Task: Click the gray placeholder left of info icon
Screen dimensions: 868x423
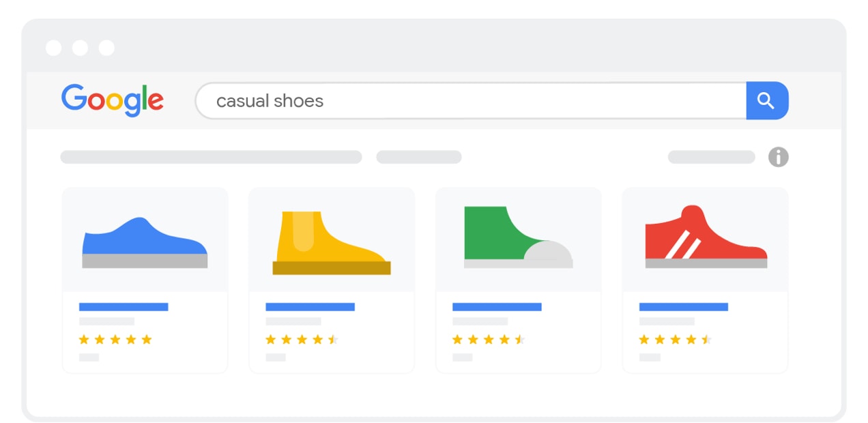Action: coord(711,157)
